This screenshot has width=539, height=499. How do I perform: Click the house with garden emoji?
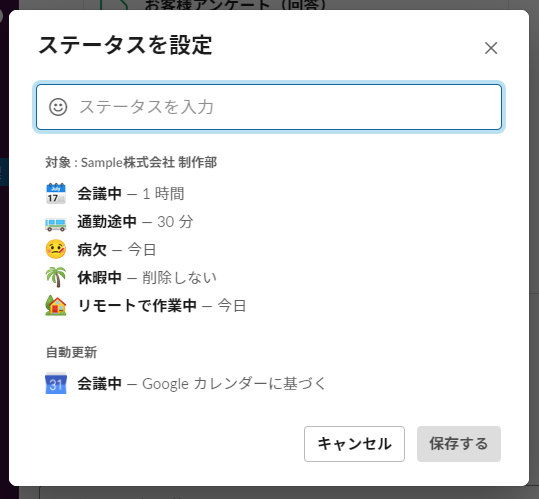click(56, 305)
